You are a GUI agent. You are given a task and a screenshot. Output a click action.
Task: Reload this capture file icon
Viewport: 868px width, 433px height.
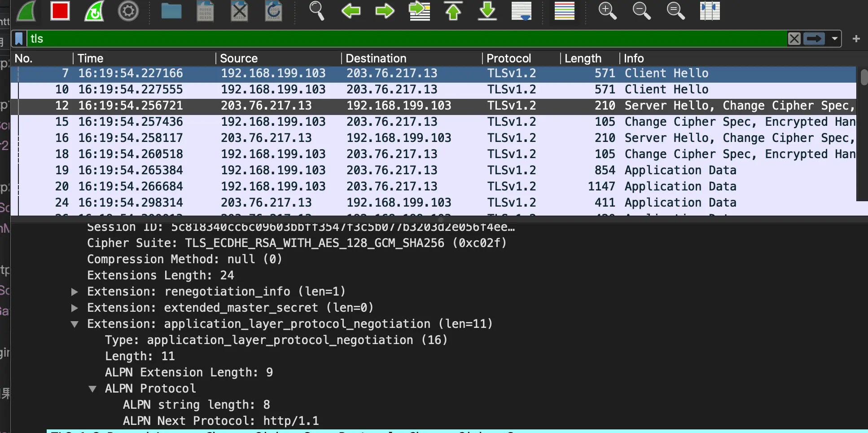point(274,11)
